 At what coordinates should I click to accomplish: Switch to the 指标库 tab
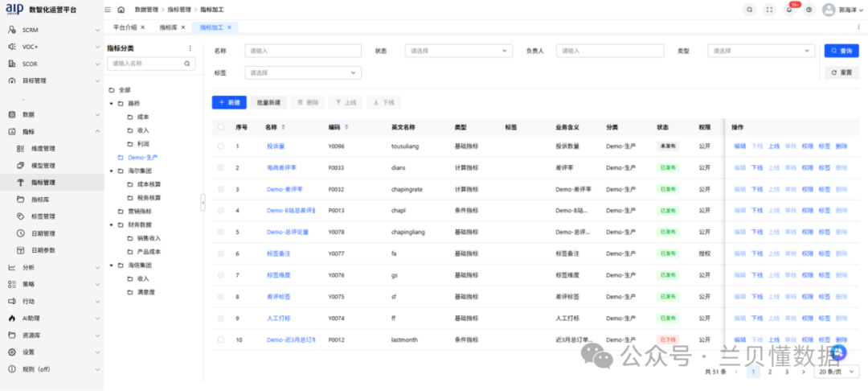pos(168,27)
